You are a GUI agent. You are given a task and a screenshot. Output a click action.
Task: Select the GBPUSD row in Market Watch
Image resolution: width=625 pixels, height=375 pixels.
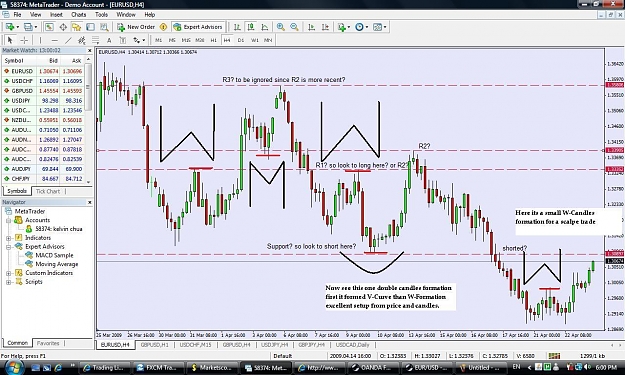click(43, 91)
